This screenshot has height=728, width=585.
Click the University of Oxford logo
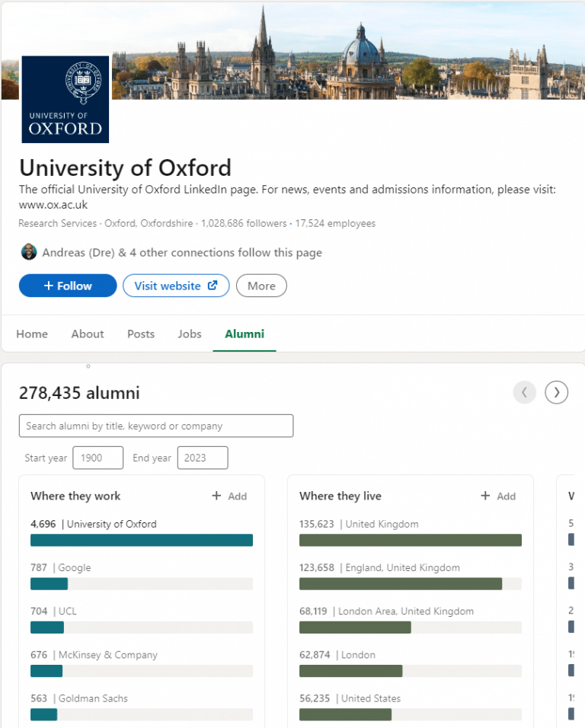click(x=66, y=99)
